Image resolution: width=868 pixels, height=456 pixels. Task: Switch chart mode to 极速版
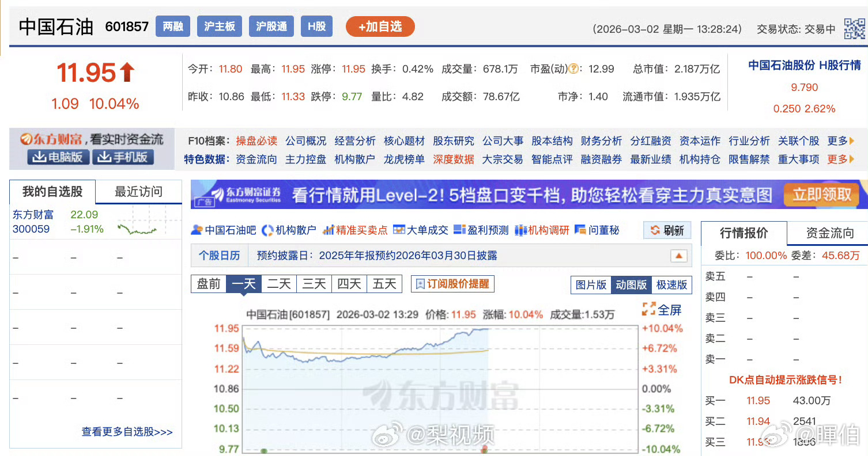point(671,284)
